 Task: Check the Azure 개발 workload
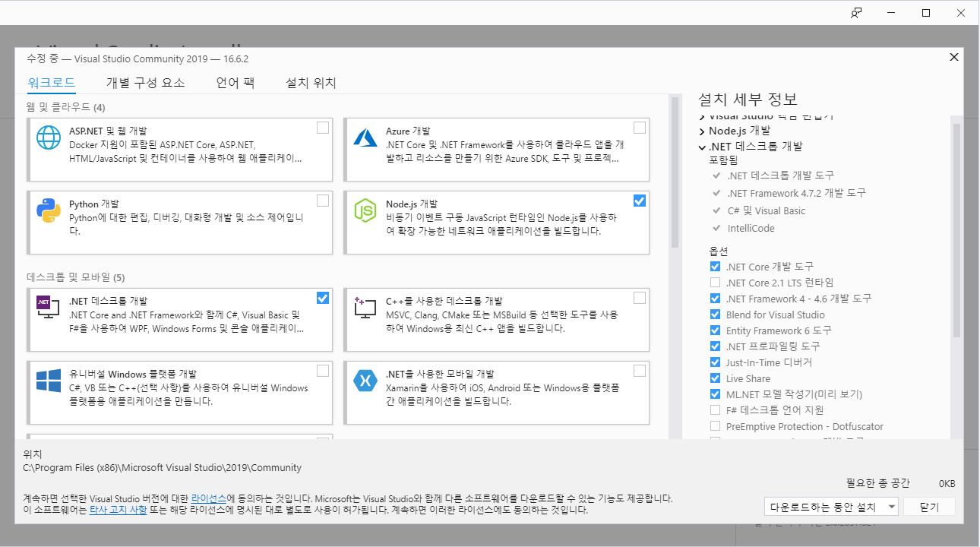click(x=640, y=128)
